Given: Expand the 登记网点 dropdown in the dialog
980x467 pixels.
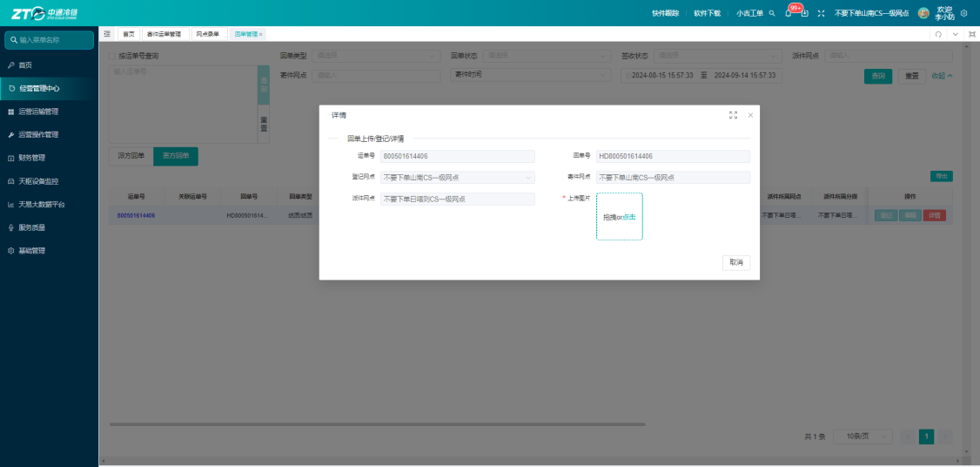Looking at the screenshot, I should (x=458, y=177).
